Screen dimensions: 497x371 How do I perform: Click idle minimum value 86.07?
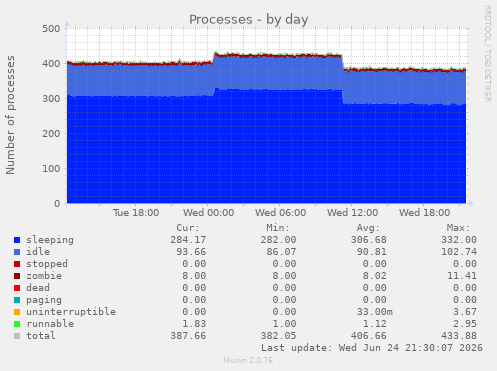coord(281,252)
